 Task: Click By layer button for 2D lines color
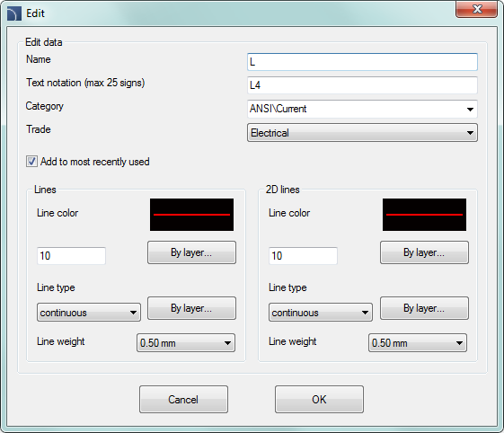tap(424, 252)
